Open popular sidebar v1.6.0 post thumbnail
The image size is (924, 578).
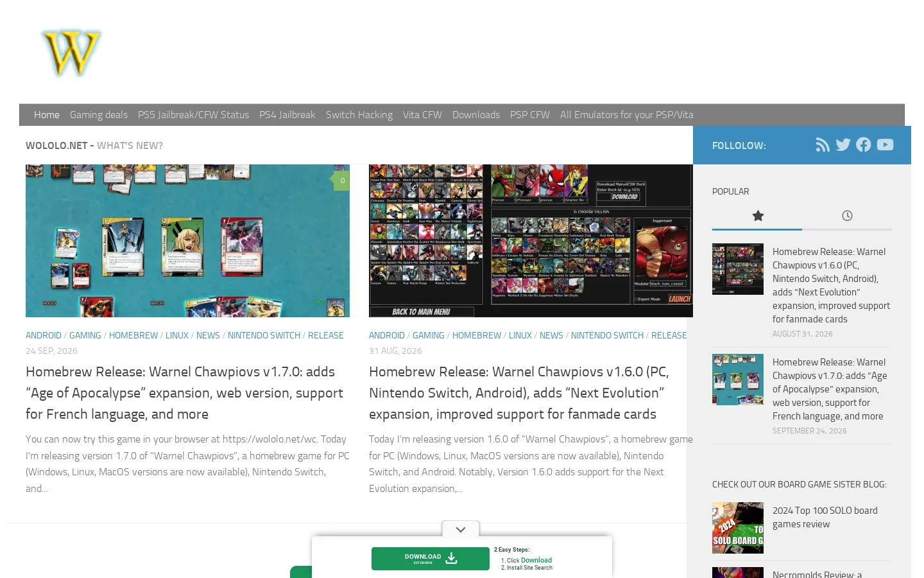[x=738, y=269]
